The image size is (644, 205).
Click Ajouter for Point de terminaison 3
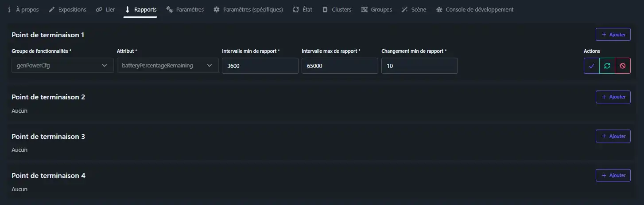pyautogui.click(x=613, y=136)
